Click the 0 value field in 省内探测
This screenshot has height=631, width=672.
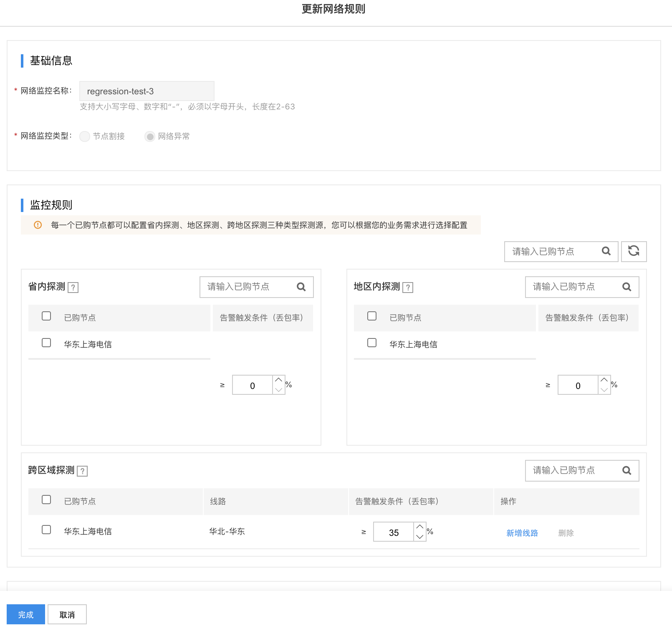[253, 385]
